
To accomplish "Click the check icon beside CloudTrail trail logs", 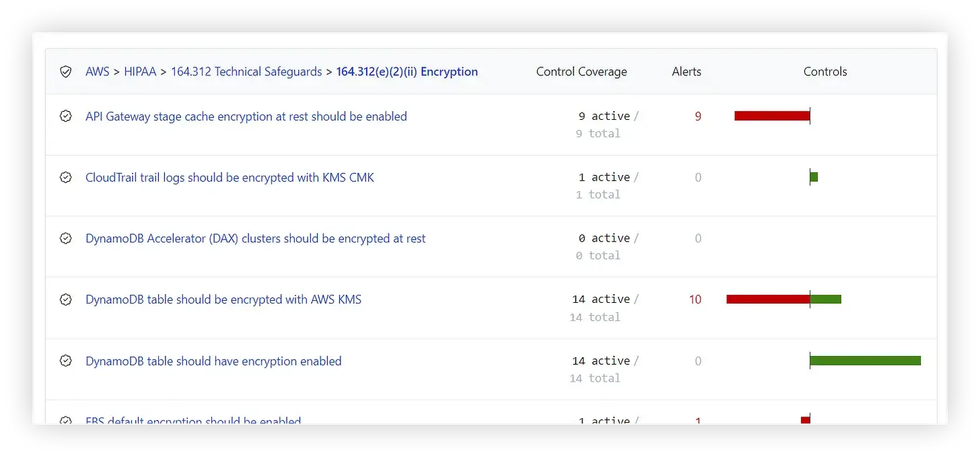I will click(x=65, y=178).
